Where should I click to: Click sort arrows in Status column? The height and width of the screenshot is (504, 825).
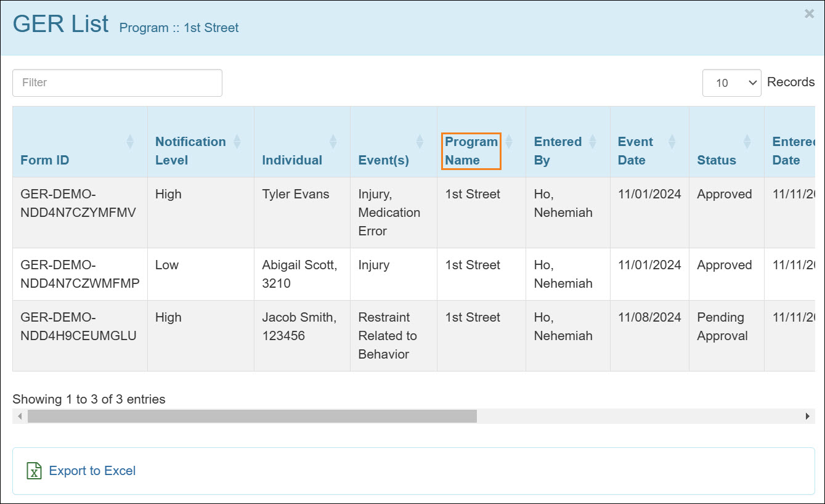point(747,142)
